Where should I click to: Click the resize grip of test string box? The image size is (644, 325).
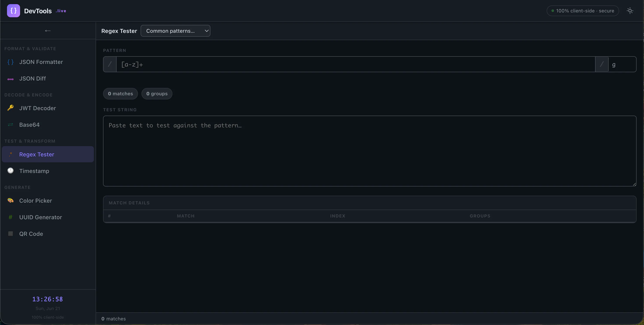(x=634, y=184)
